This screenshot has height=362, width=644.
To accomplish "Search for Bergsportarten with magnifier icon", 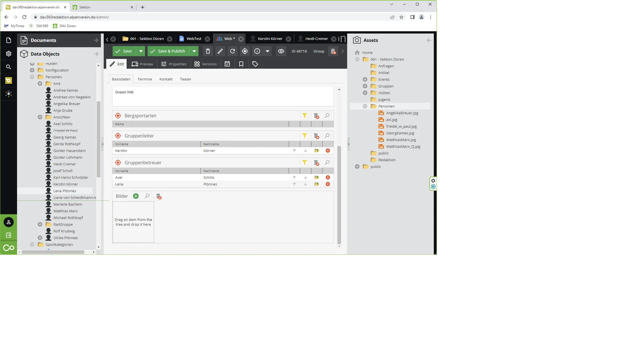I will coord(327,116).
